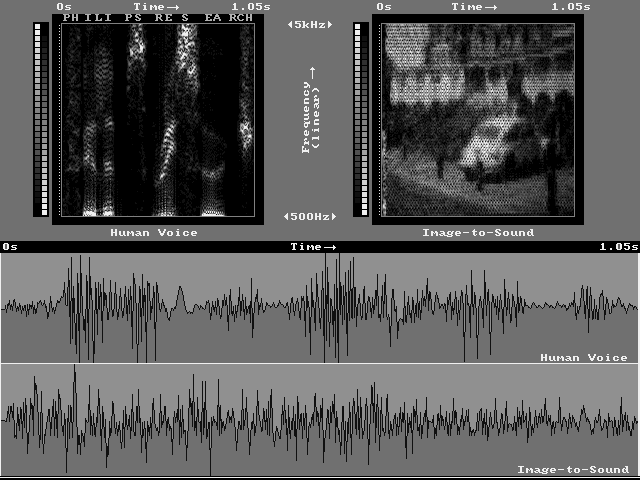The height and width of the screenshot is (480, 640).
Task: Click '1.05s' above the Human Voice spectrogram
Action: (251, 7)
